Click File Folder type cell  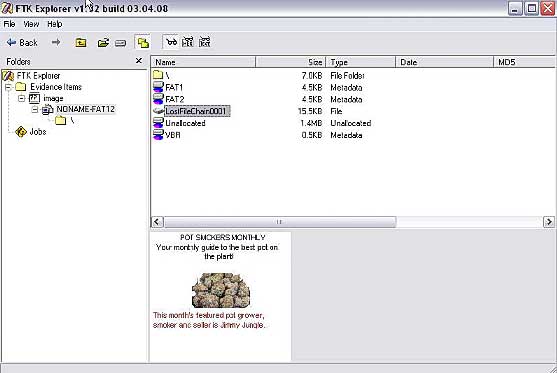[347, 76]
